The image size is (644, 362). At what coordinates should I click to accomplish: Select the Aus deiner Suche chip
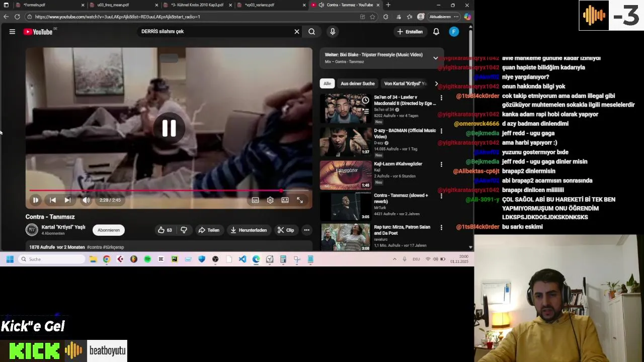pos(358,83)
